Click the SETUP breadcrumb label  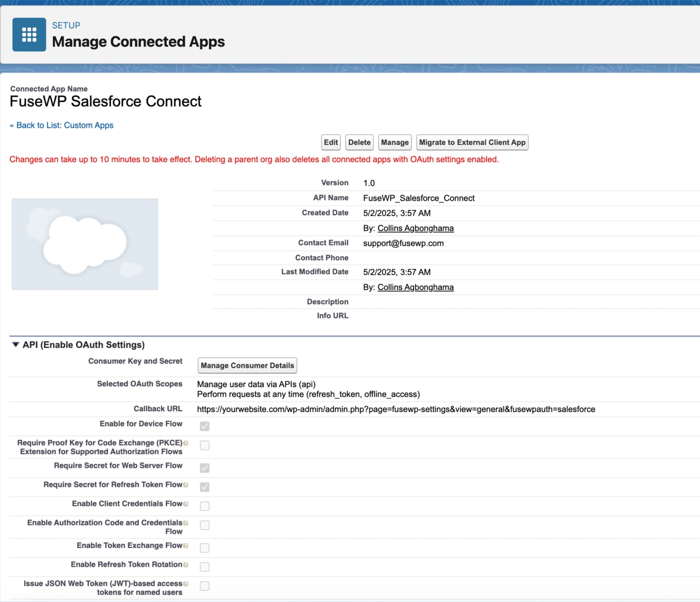pos(66,25)
